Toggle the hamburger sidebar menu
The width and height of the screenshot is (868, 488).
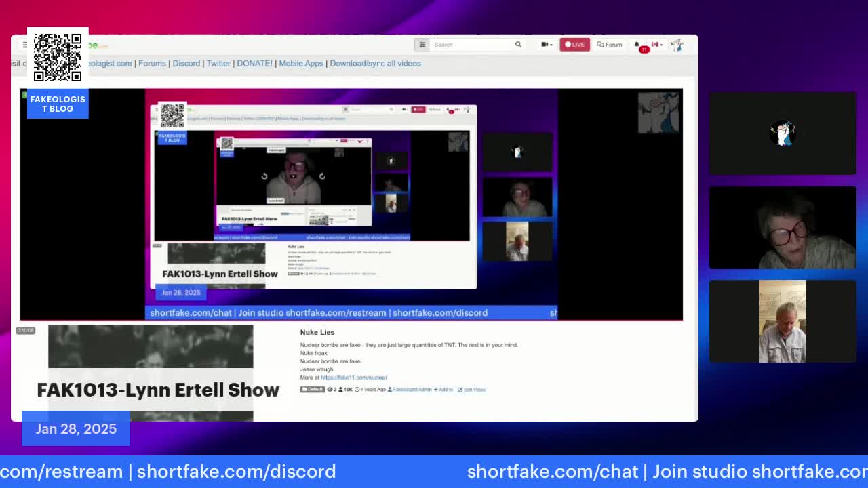tap(25, 45)
